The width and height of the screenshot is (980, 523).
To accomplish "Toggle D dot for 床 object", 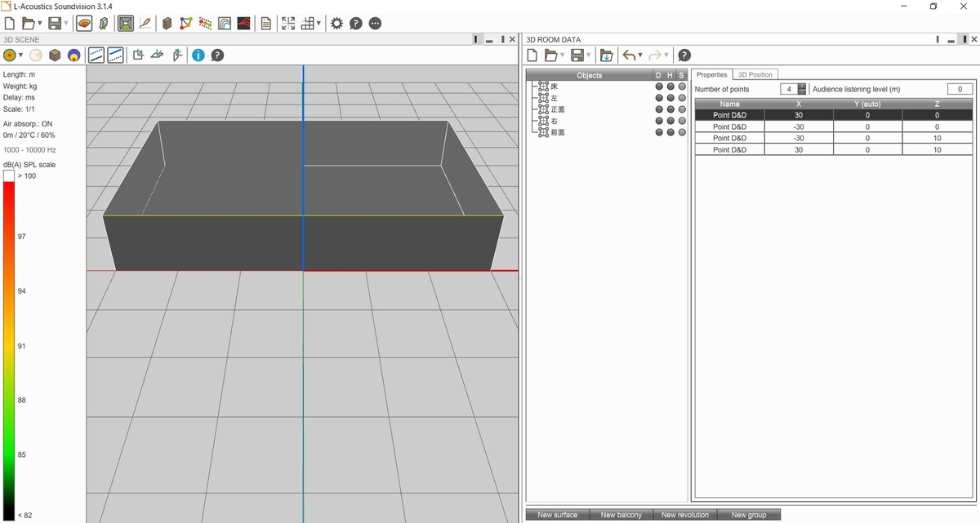I will click(x=659, y=86).
